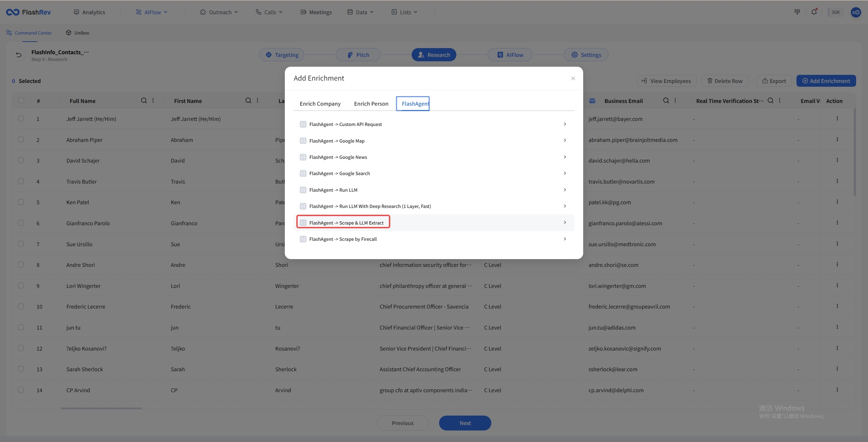This screenshot has height=442, width=868.
Task: Click the user avatar icon
Action: tap(856, 12)
